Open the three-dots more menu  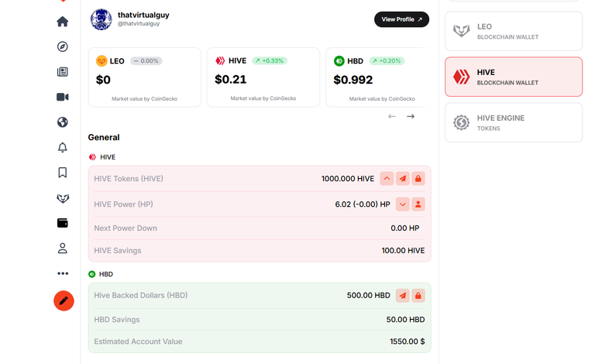tap(63, 273)
